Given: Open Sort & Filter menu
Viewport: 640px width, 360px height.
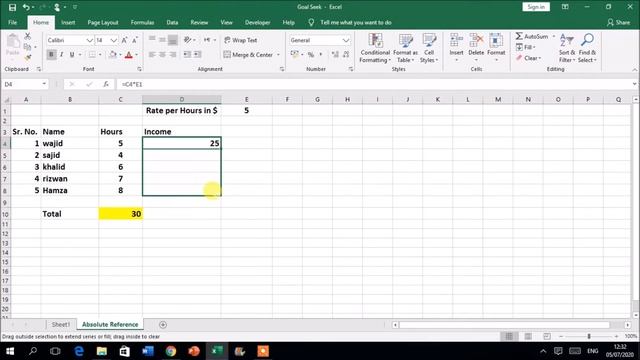Looking at the screenshot, I should pos(567,48).
